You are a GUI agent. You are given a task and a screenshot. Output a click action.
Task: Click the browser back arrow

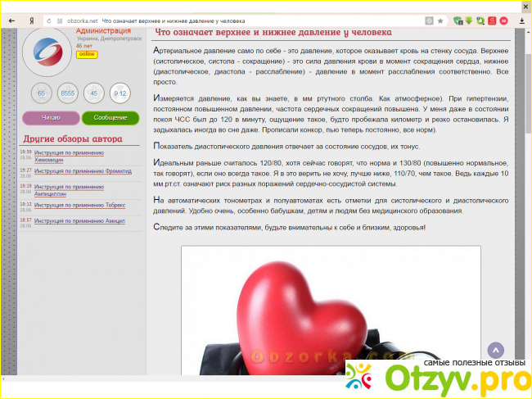10,18
